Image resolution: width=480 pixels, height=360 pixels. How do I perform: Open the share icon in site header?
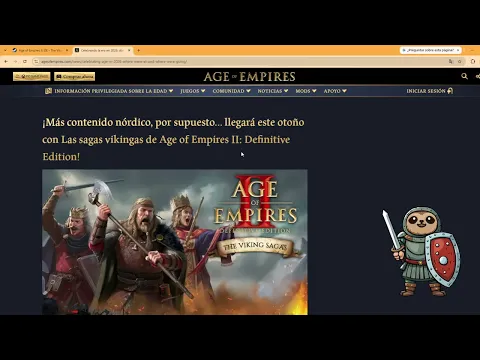tap(478, 76)
